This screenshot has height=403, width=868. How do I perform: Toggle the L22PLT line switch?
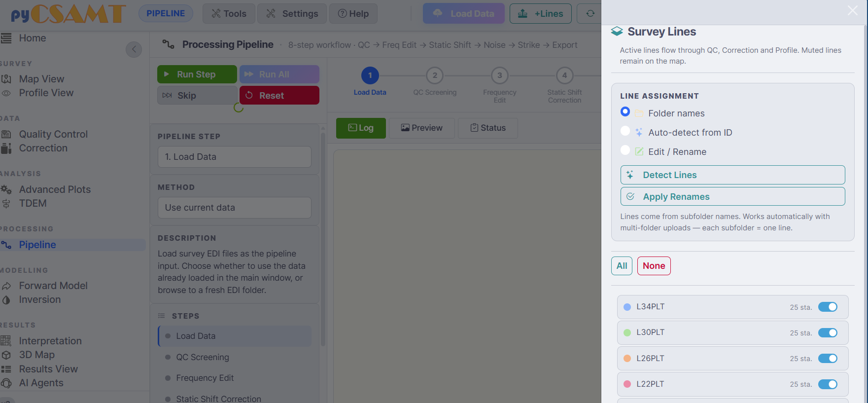pos(828,384)
